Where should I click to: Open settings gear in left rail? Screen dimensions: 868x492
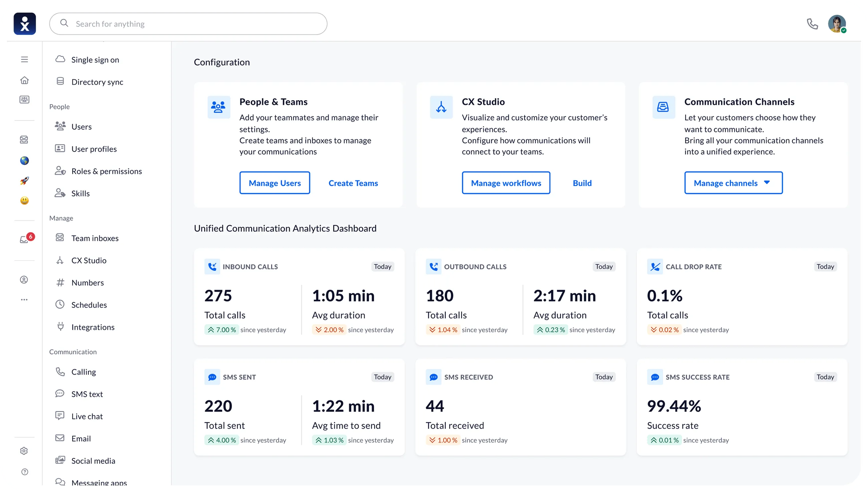[x=24, y=451]
